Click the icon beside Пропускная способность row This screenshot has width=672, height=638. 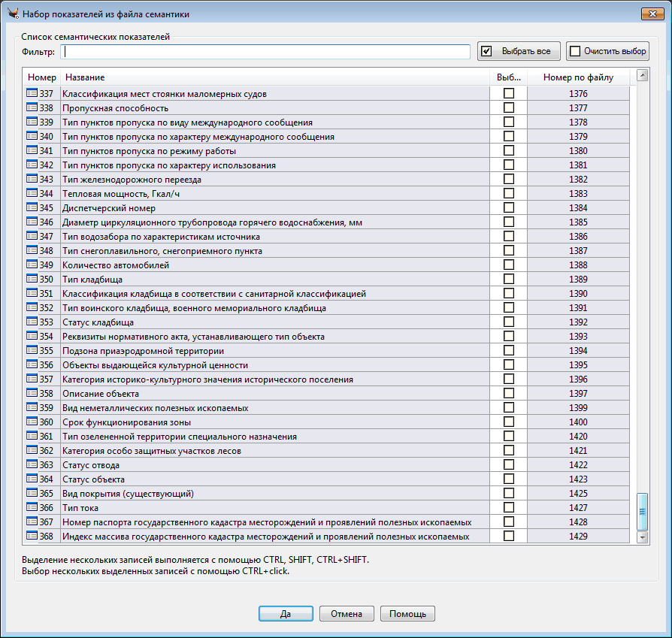pos(32,107)
